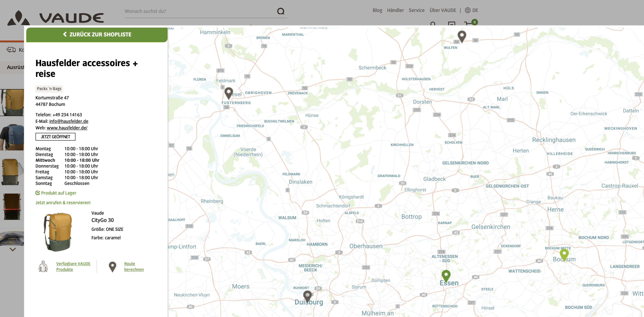Image resolution: width=644 pixels, height=317 pixels.
Task: Select the blue backpack thumbnail
Action: [12, 137]
